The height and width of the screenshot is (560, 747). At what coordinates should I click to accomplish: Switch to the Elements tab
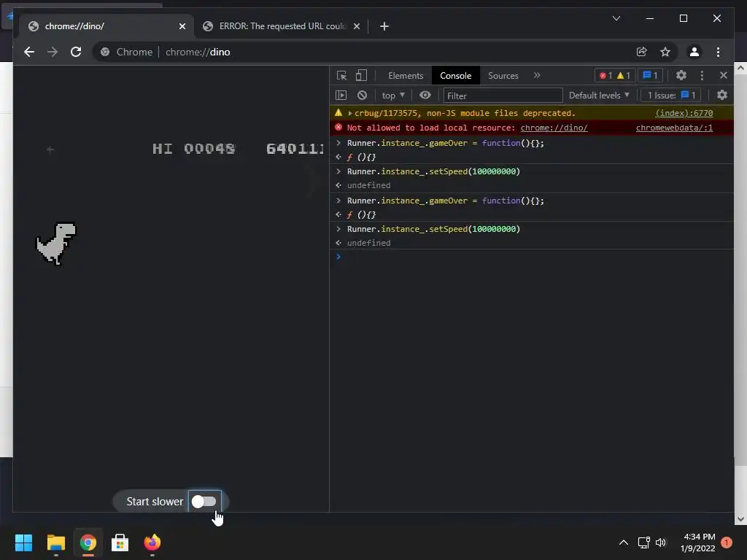coord(406,76)
